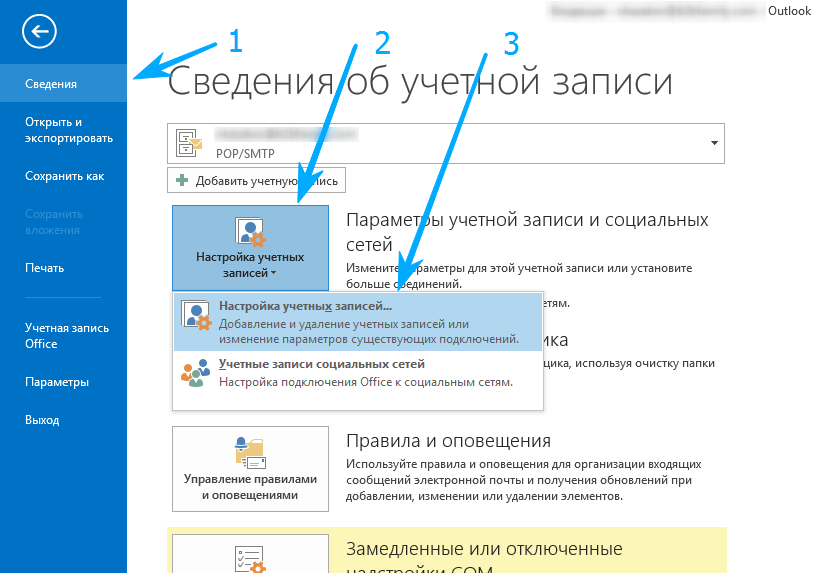Screen dimensions: 827x573
Task: Click Сведения об учетной записи heading
Action: tap(420, 82)
